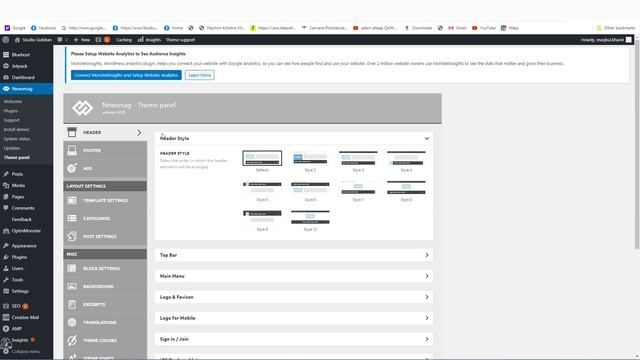
Task: Open Post Settings panel icon
Action: click(x=72, y=236)
